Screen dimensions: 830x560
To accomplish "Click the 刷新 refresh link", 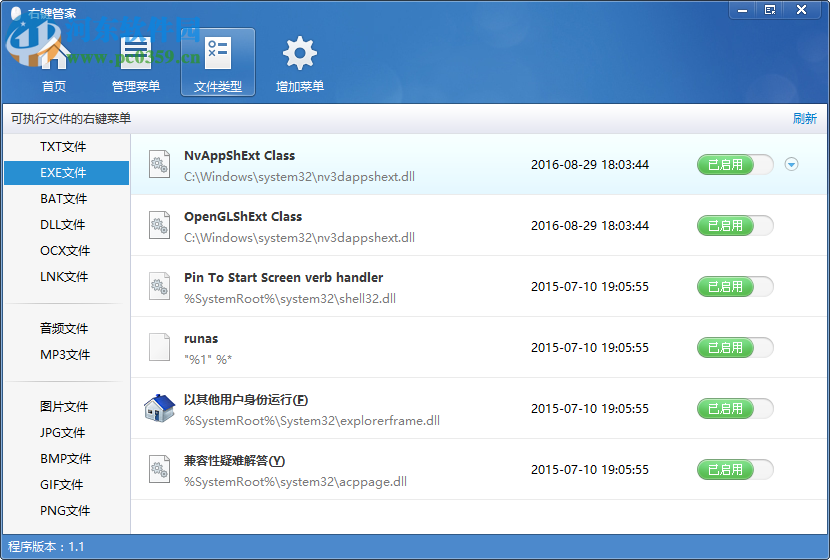I will click(x=805, y=119).
